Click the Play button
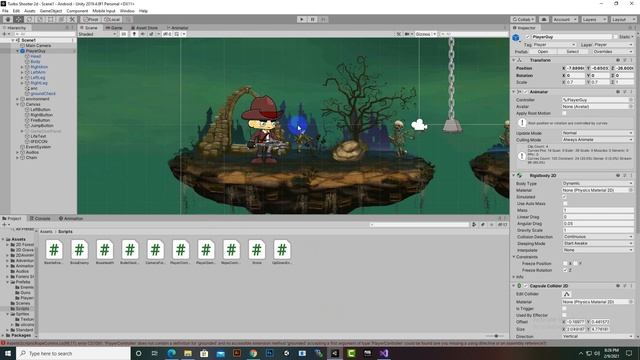This screenshot has width=640, height=360. click(302, 19)
